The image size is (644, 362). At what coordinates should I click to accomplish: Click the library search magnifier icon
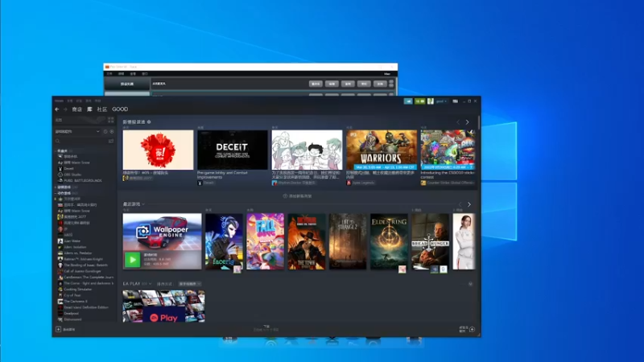click(57, 141)
